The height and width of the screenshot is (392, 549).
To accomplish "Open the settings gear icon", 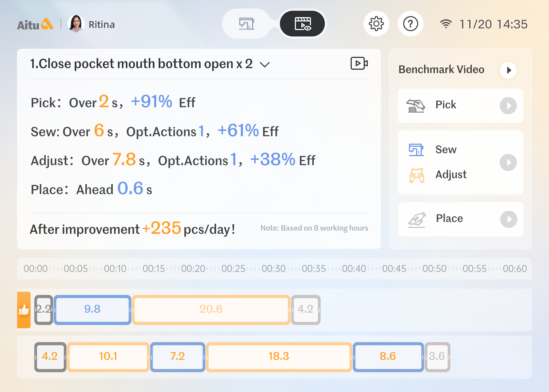I will [376, 24].
